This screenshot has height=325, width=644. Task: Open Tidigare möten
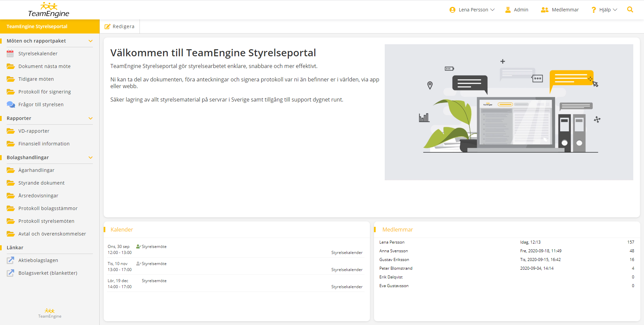pos(36,79)
